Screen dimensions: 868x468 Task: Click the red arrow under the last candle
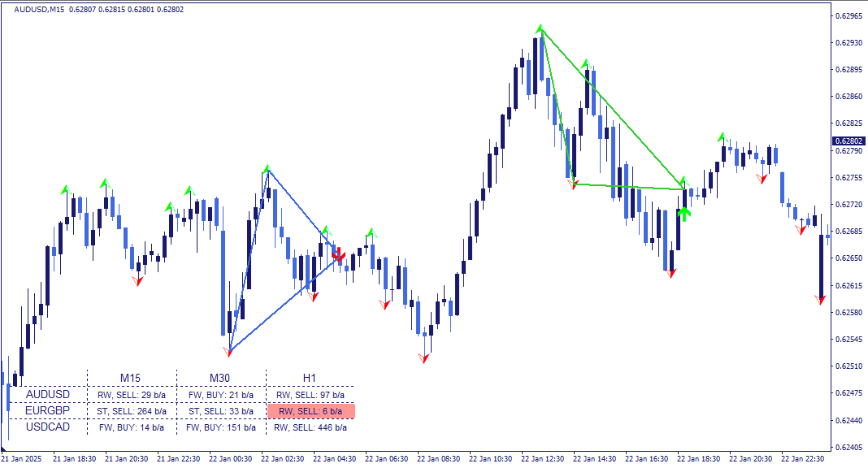point(820,300)
